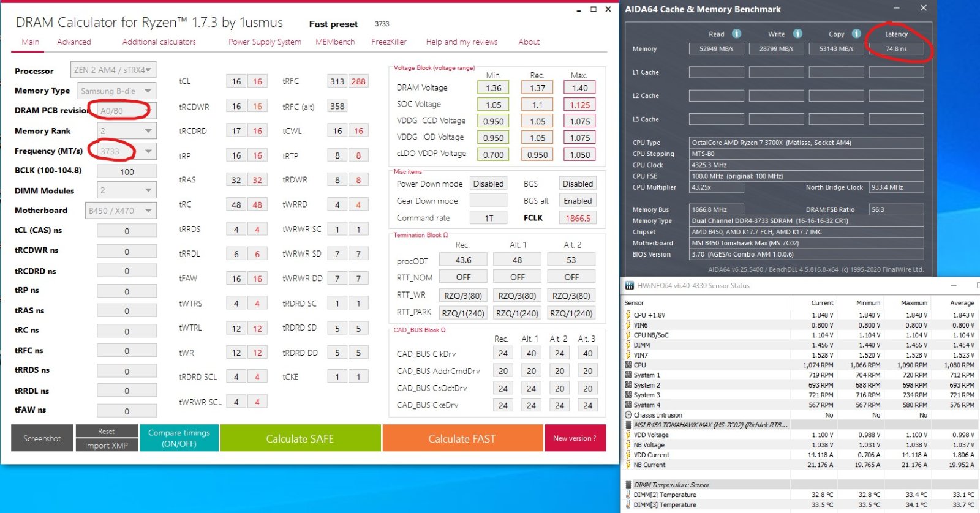Switch to the Advanced tab

click(74, 42)
